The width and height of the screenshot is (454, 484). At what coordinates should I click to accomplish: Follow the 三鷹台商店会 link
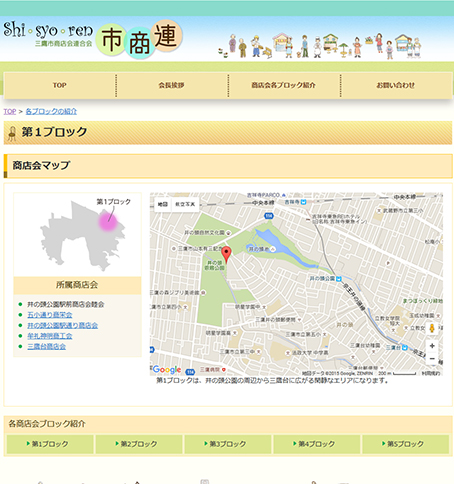46,346
